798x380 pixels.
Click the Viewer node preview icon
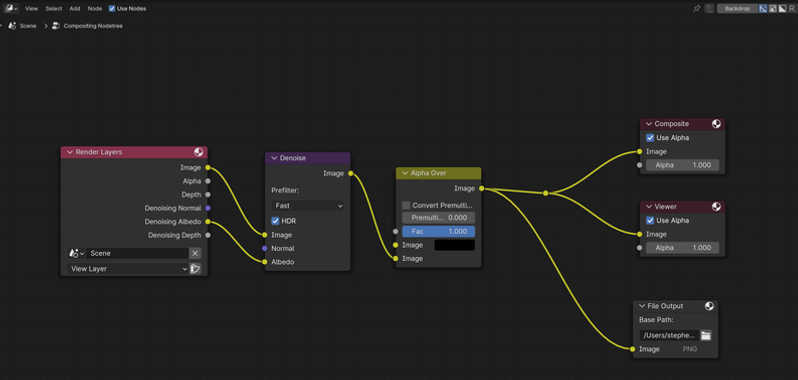coord(716,207)
